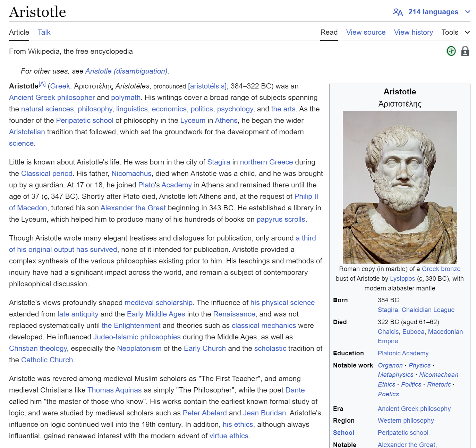
Task: Switch to the Talk tab
Action: click(44, 32)
